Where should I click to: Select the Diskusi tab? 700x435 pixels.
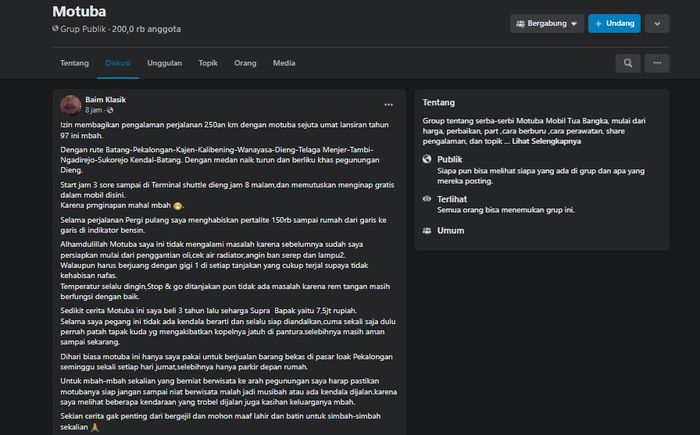[118, 63]
